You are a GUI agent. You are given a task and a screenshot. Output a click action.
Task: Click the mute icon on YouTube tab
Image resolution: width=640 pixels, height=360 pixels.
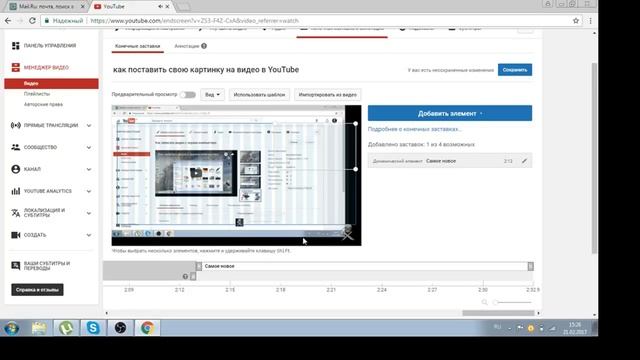pos(160,7)
